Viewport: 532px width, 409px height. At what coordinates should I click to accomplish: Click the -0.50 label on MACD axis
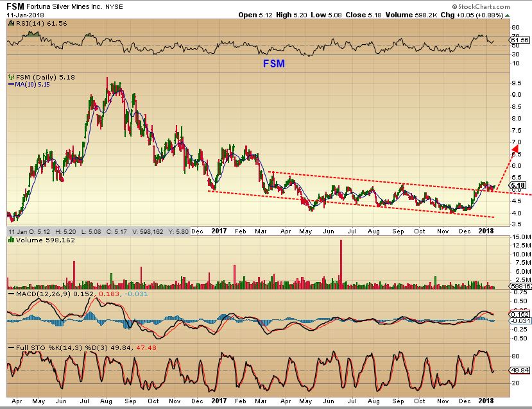520,338
